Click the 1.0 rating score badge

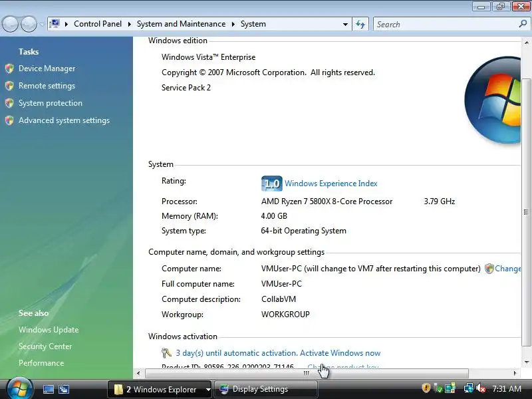coord(272,184)
